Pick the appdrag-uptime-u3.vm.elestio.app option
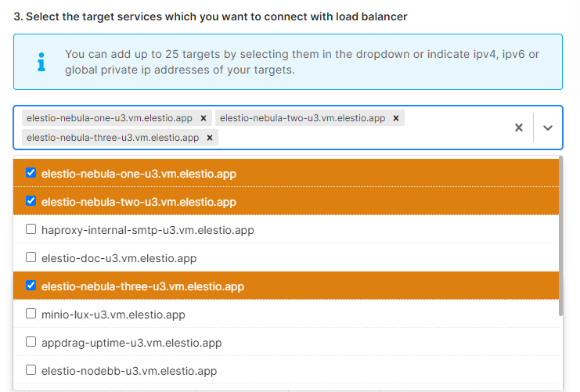580x392 pixels. pos(131,343)
